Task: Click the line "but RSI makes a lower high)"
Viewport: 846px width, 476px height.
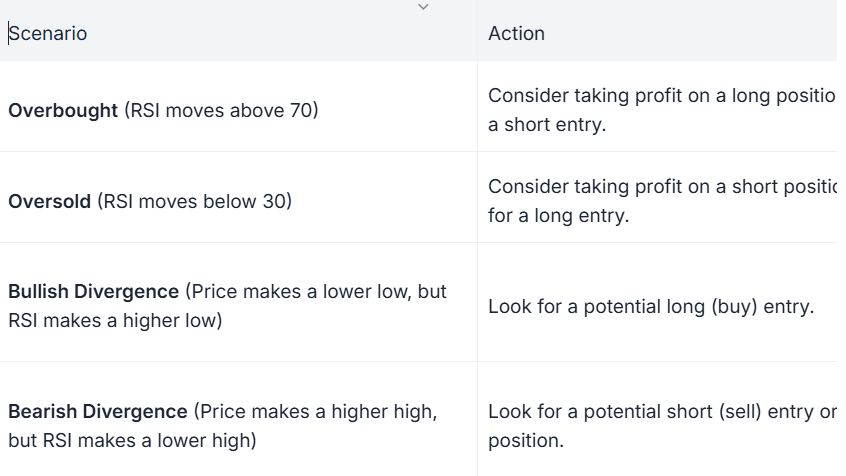Action: pos(131,441)
